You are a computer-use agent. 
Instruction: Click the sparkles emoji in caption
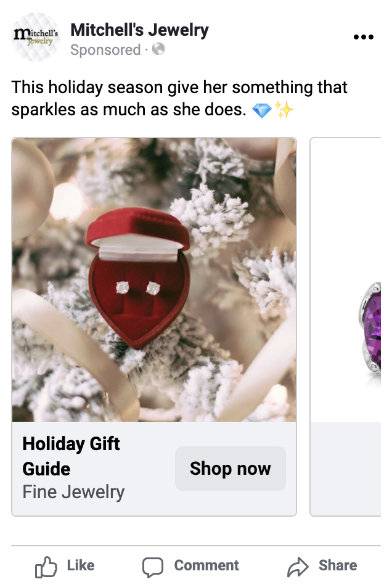pyautogui.click(x=284, y=111)
